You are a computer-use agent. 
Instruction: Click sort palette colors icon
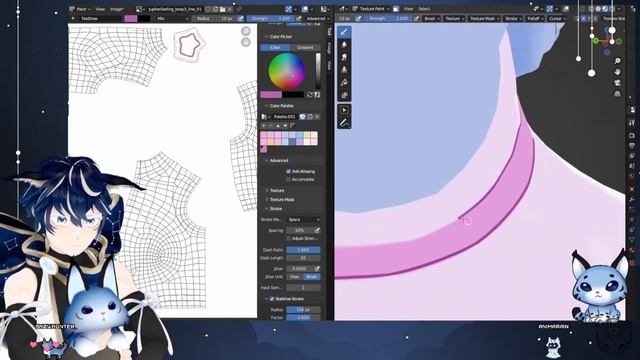click(x=292, y=126)
